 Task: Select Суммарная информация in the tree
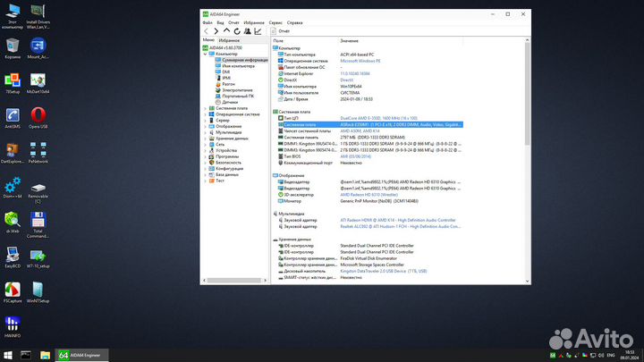coord(241,60)
